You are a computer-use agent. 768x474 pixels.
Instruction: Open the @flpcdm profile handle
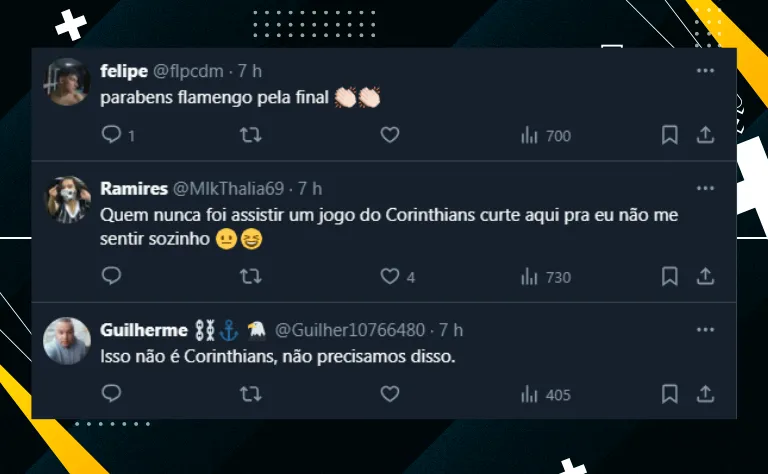pyautogui.click(x=188, y=71)
